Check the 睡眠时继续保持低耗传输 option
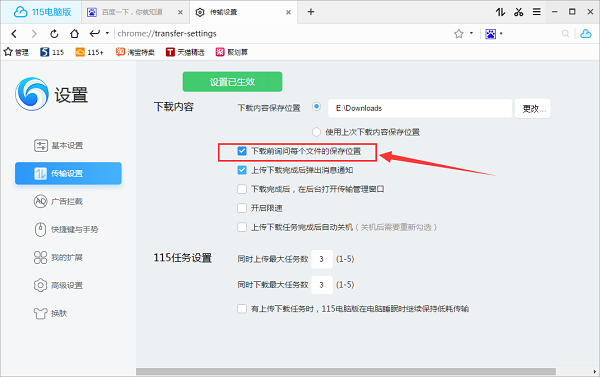Screen dimensions: 600x377 click(x=242, y=308)
